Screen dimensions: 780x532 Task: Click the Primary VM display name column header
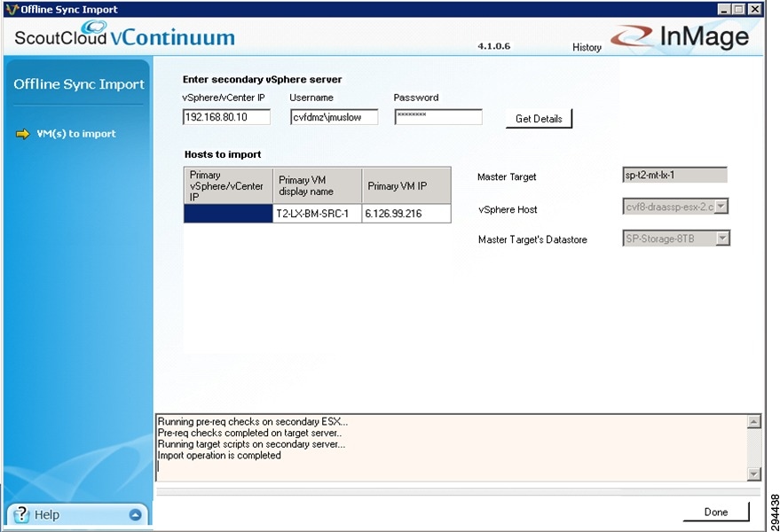pos(318,185)
